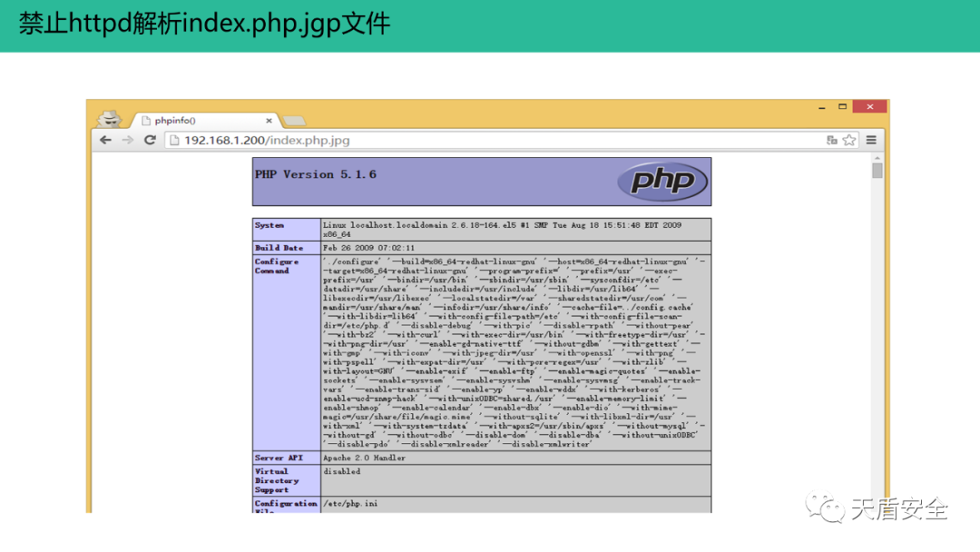Screen dimensions: 980x552
Task: Click the '/etc/php.ini' value
Action: point(350,503)
